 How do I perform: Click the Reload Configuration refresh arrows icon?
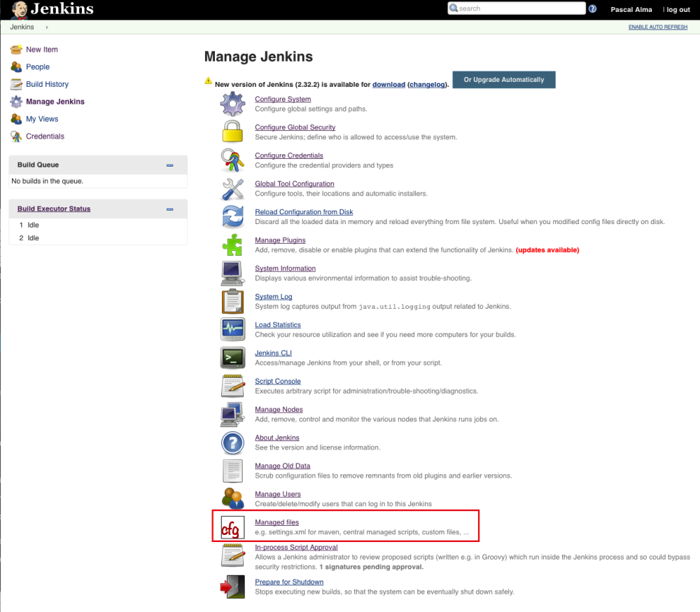point(232,216)
